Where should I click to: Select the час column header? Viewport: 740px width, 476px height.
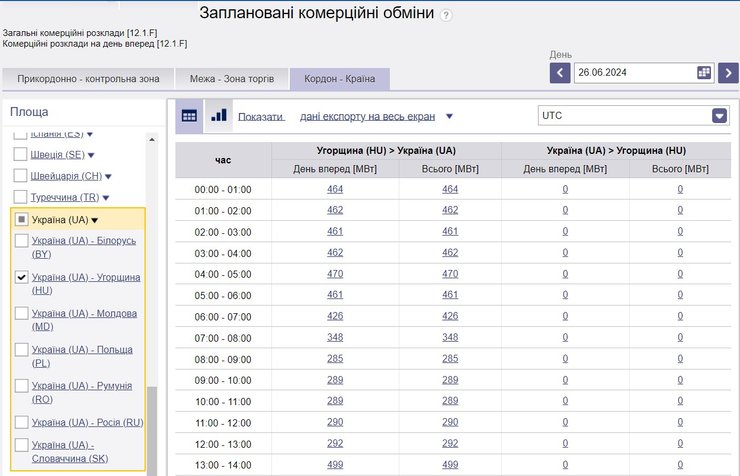tap(223, 160)
